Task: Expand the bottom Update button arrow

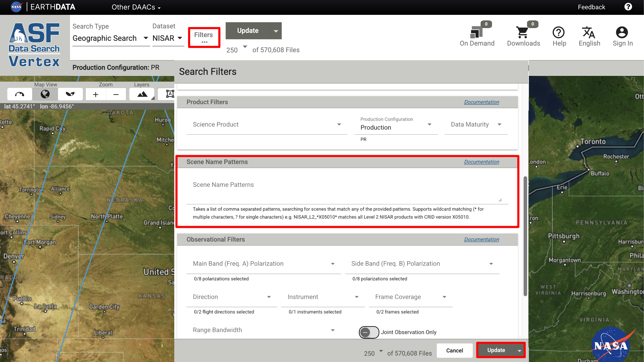Action: (x=519, y=350)
